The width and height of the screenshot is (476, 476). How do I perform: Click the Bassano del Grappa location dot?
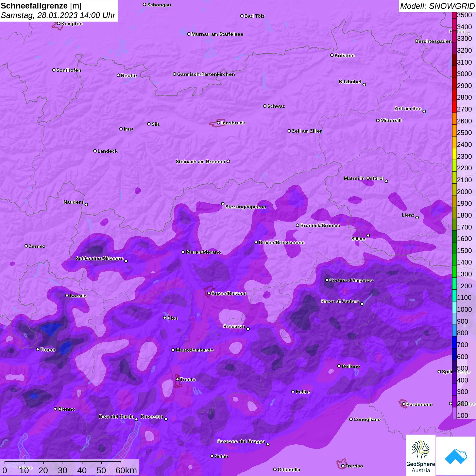point(268,444)
